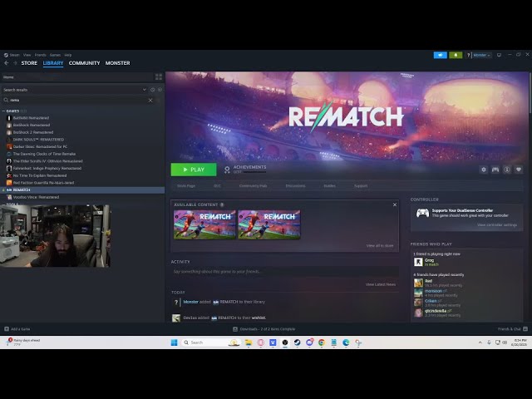Select Red Faction Guerrilla Re-Mars-tered
Screen dimensions: 532x399
(43, 183)
